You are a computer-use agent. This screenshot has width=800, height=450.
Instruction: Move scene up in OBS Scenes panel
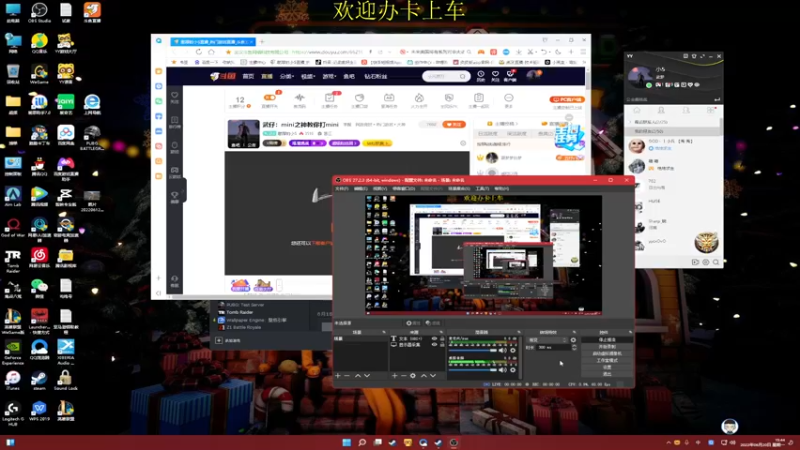(358, 376)
